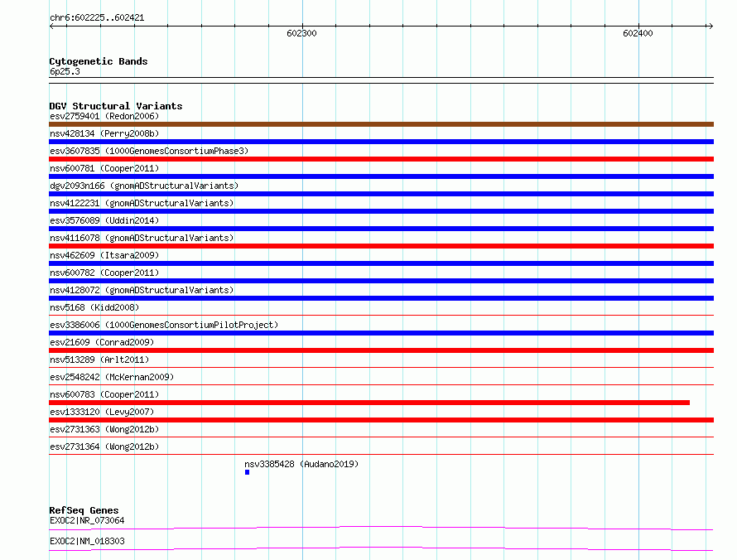
Task: Click the red esv1333120 (Levy2007) variant bar
Action: [x=381, y=420]
